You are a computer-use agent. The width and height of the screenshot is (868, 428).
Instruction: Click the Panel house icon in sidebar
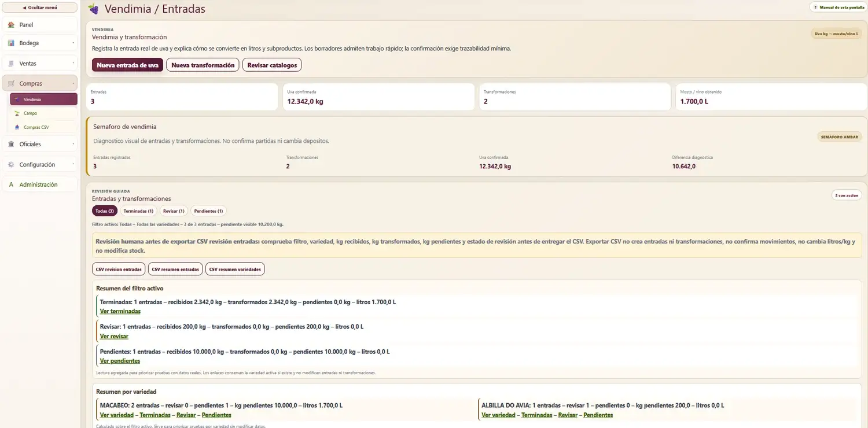pyautogui.click(x=12, y=25)
